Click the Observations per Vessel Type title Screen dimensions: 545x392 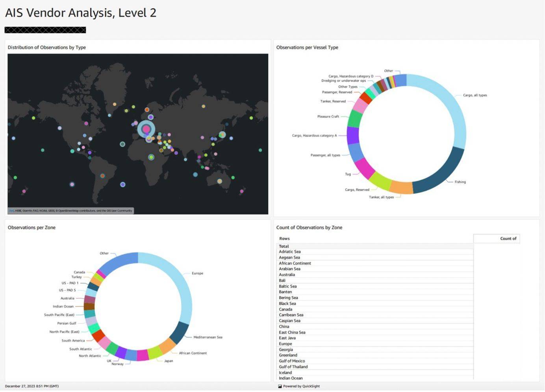click(307, 48)
